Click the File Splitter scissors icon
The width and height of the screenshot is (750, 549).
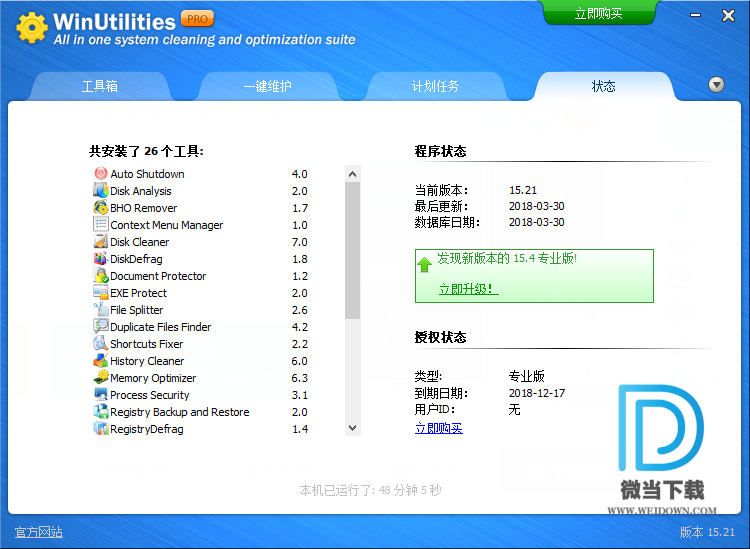100,309
